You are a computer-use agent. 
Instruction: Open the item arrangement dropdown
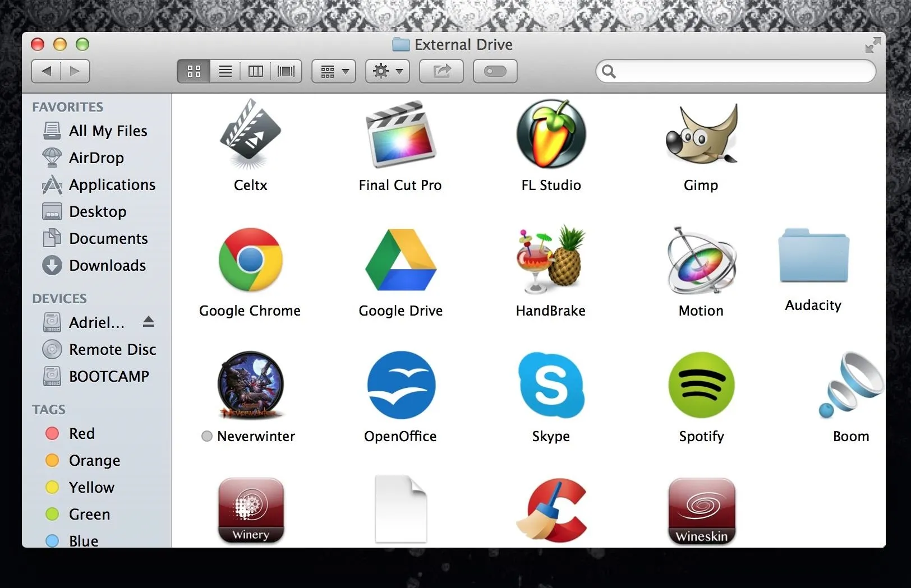point(334,71)
